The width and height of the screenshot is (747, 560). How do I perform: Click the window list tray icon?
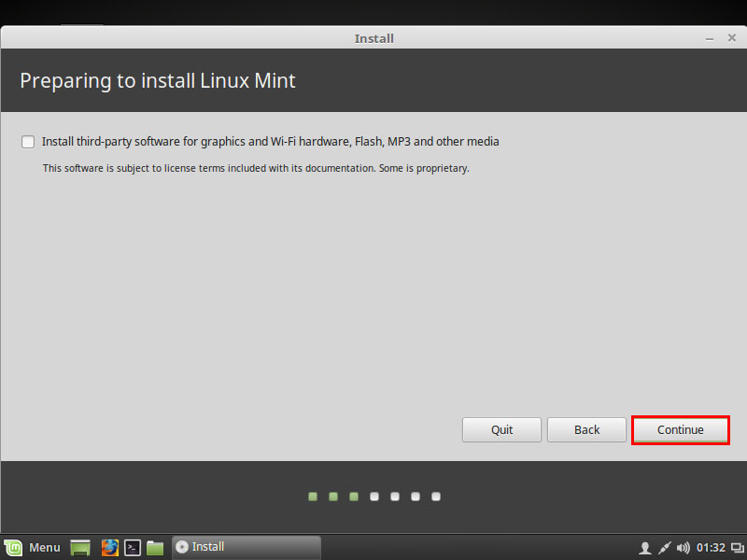pyautogui.click(x=738, y=548)
